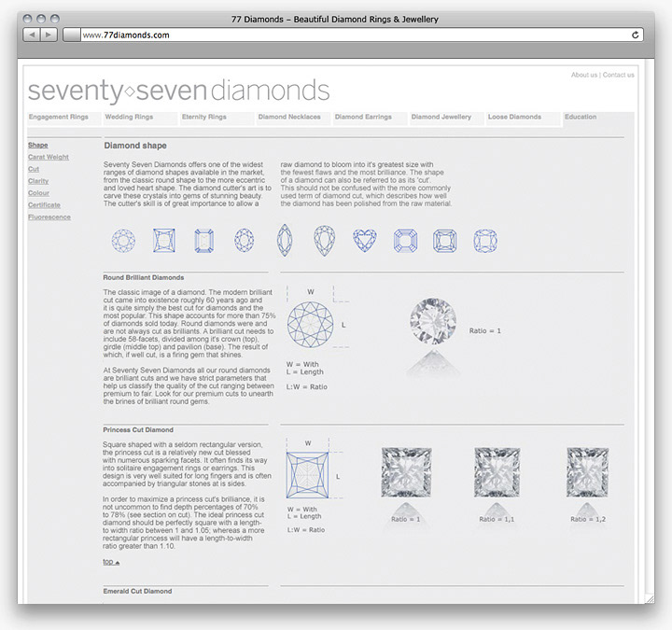
Task: Open the Cut sidebar link
Action: [34, 169]
